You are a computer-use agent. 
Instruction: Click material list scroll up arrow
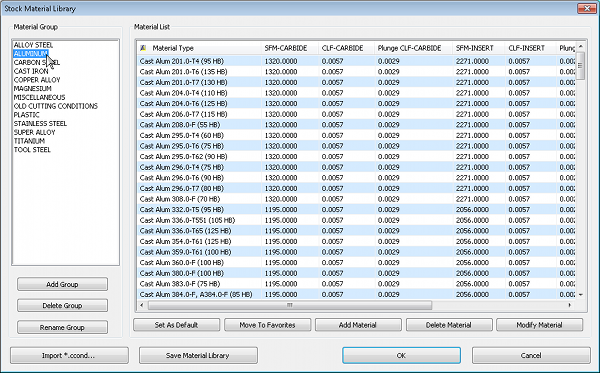coord(581,47)
